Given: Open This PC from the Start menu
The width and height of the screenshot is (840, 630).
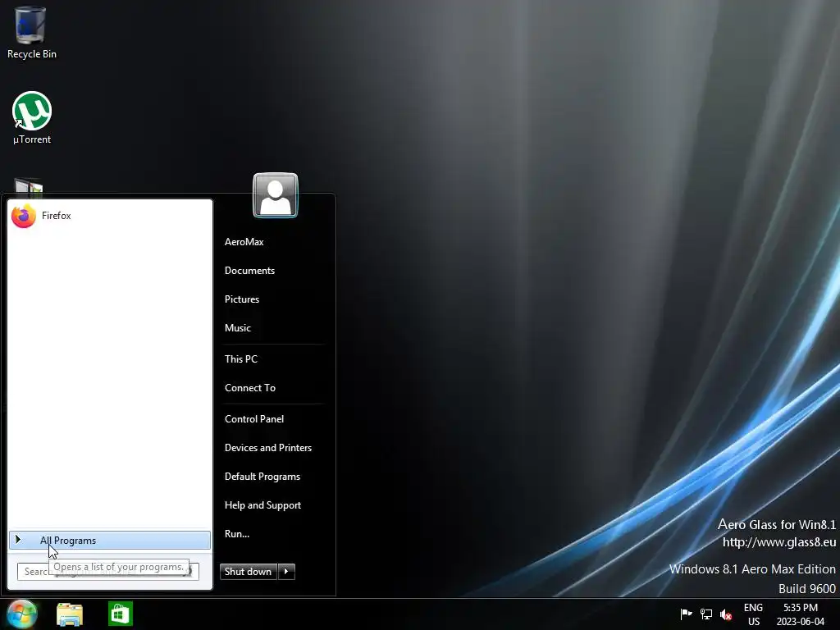Looking at the screenshot, I should (x=241, y=359).
